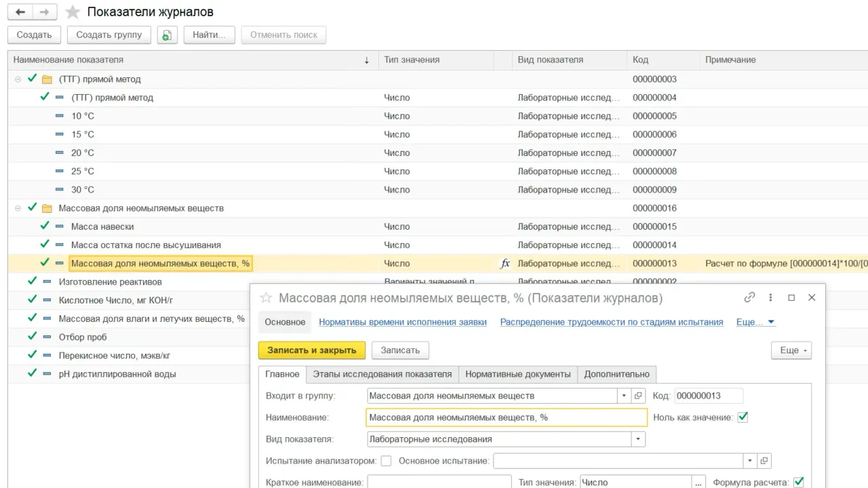This screenshot has width=868, height=488.
Task: Switch to Этапы исследования показателя tab
Action: (x=382, y=374)
